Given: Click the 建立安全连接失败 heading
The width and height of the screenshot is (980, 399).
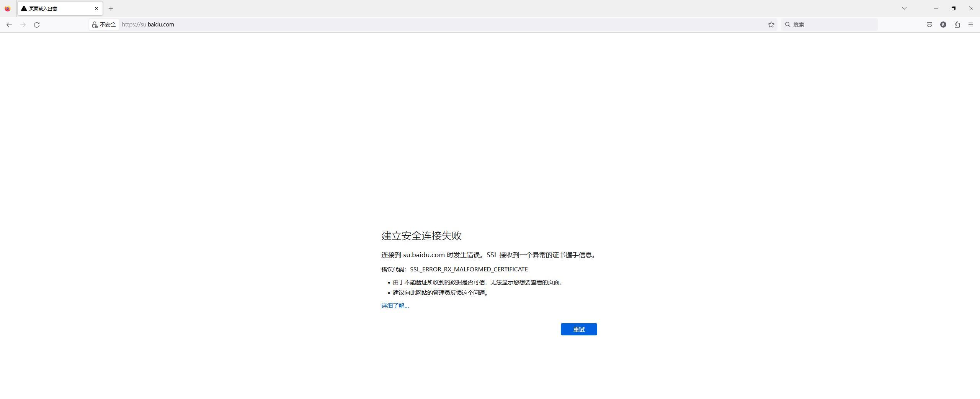Looking at the screenshot, I should pyautogui.click(x=421, y=236).
